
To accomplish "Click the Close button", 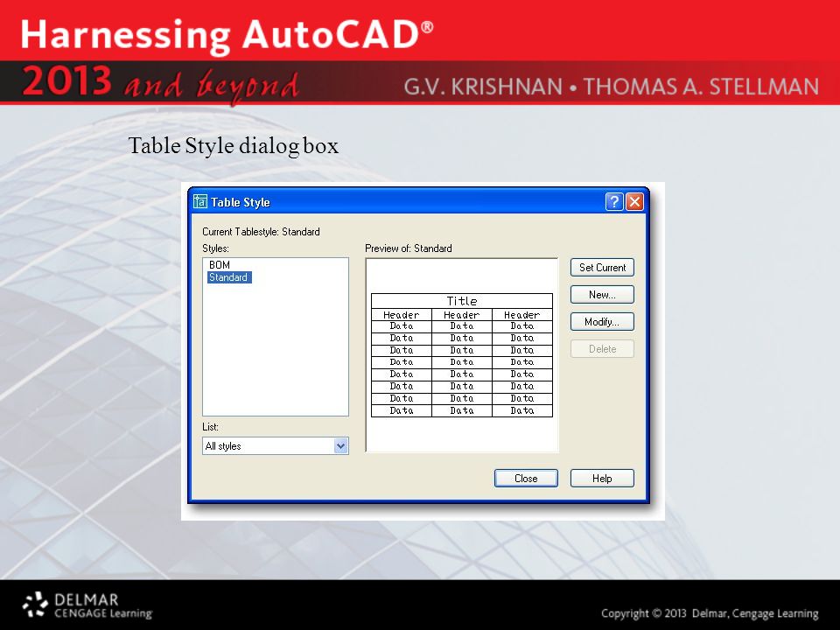I will click(x=526, y=479).
